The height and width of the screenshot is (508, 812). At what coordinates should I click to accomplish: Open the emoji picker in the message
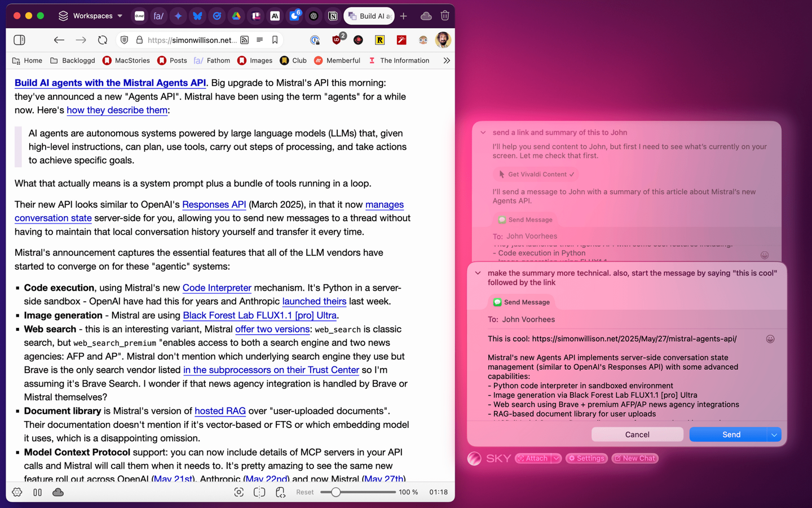(770, 339)
